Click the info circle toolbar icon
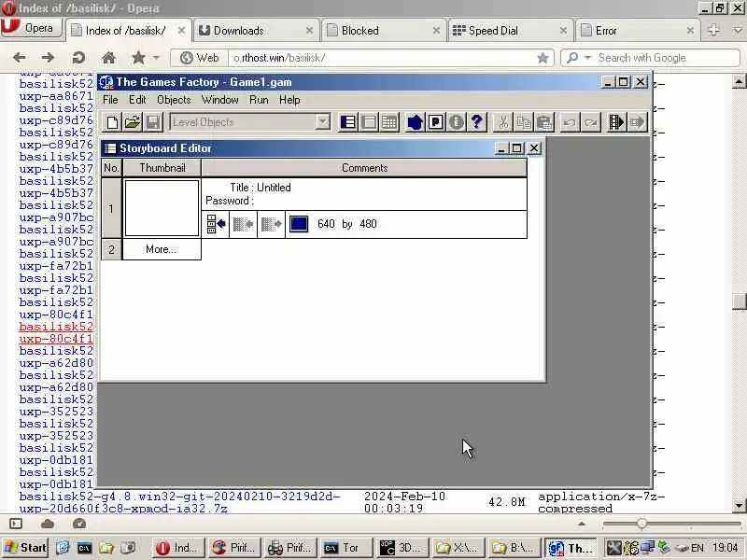This screenshot has width=747, height=560. click(x=456, y=122)
